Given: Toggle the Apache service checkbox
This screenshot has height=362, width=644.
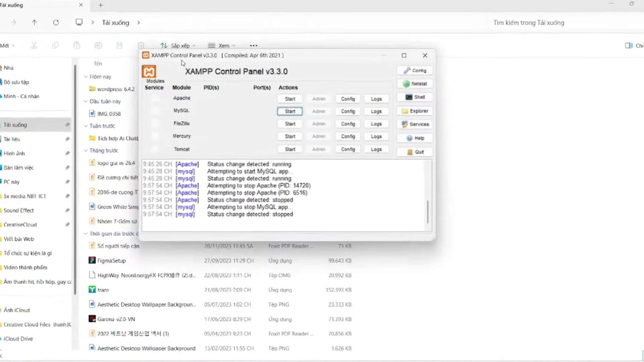Looking at the screenshot, I should [x=155, y=98].
